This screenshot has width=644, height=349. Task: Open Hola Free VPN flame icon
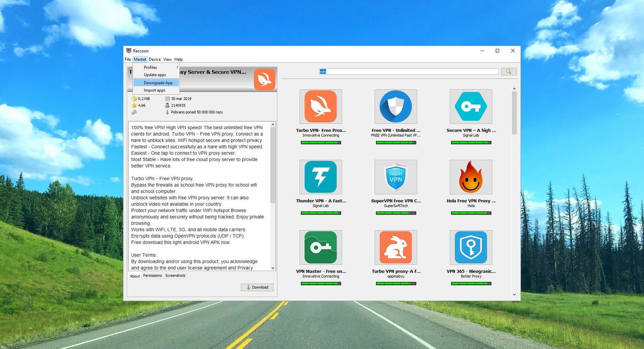[x=471, y=177]
